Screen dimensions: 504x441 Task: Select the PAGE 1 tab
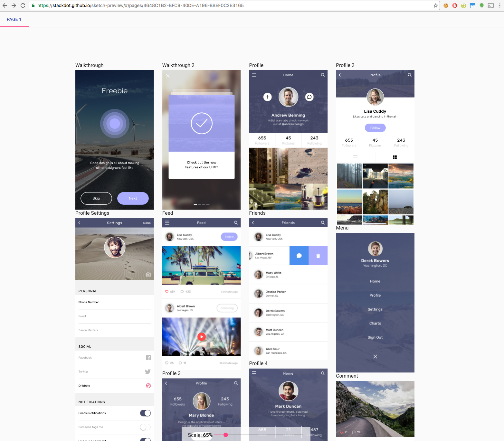(x=14, y=19)
